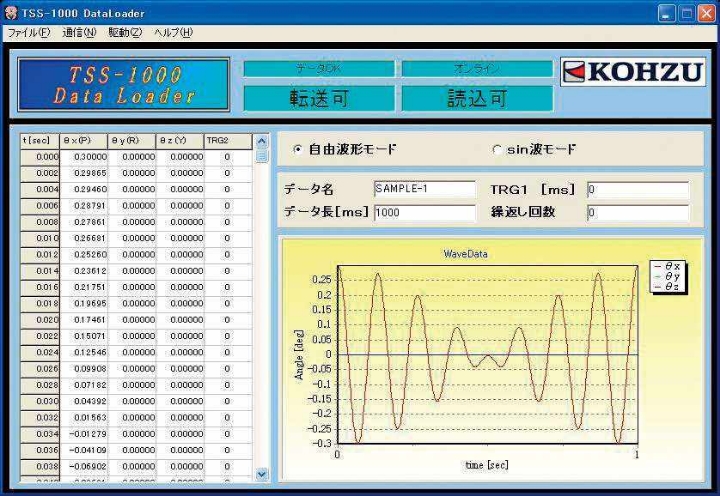The image size is (720, 496).
Task: Click TRG2 cell in the 0.024 row
Action: 228,352
